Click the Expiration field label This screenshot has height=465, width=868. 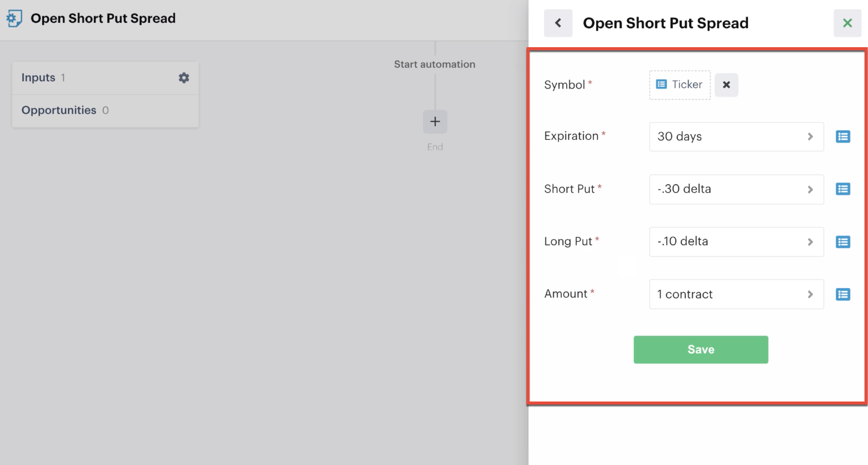(x=572, y=136)
